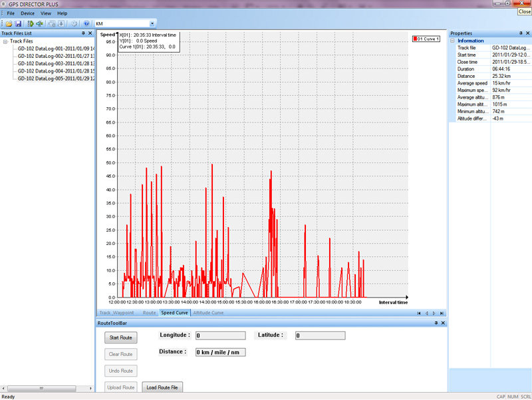Click Average altitude value 876 m
This screenshot has height=400, width=532.
click(x=498, y=97)
